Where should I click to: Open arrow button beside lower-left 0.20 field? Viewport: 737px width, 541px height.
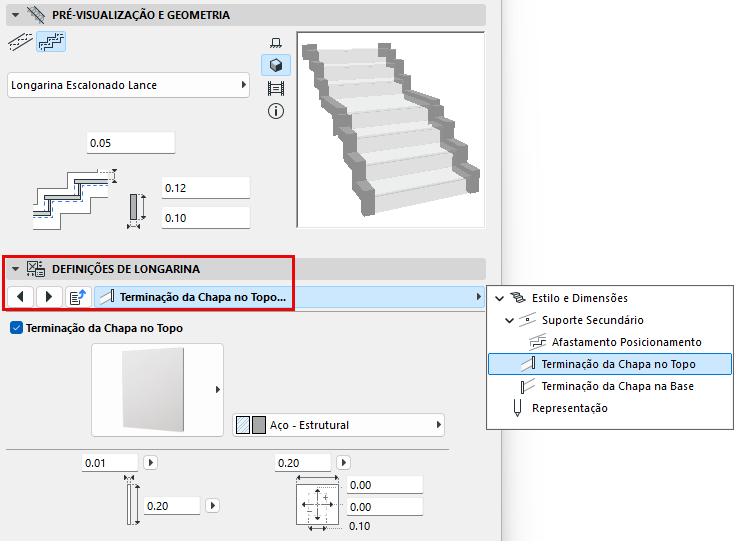(212, 505)
